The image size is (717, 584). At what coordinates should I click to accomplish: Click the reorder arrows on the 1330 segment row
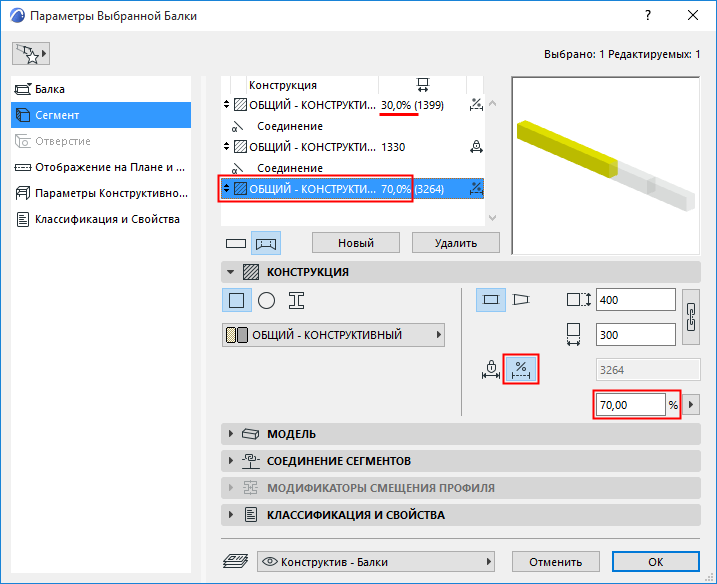[x=226, y=147]
